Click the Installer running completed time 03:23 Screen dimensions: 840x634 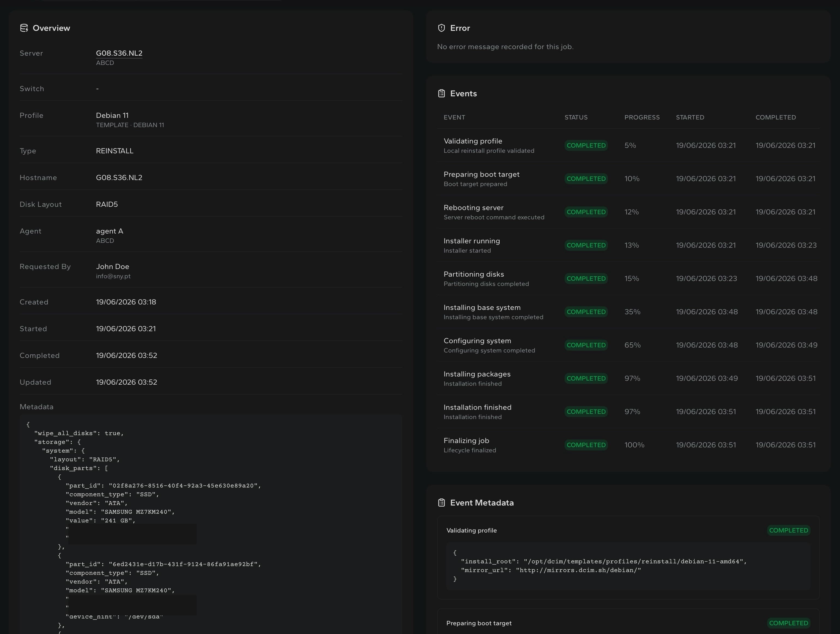[x=786, y=246]
